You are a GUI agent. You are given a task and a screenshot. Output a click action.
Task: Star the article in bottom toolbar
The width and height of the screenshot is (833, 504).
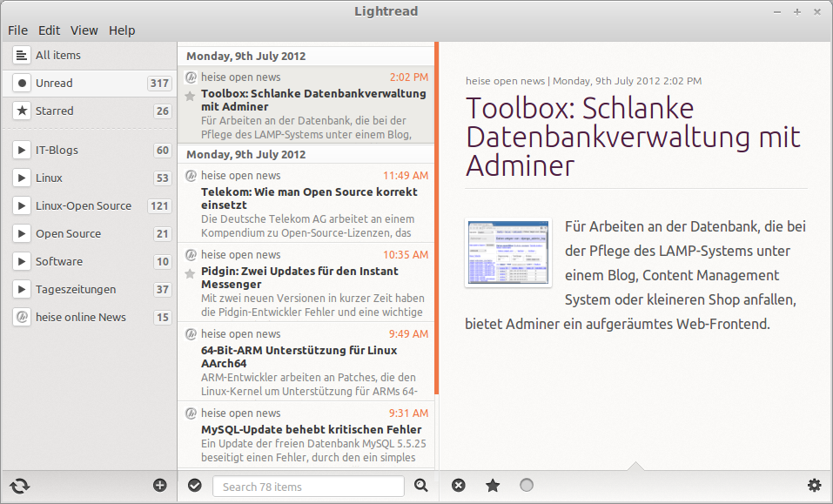pos(493,486)
